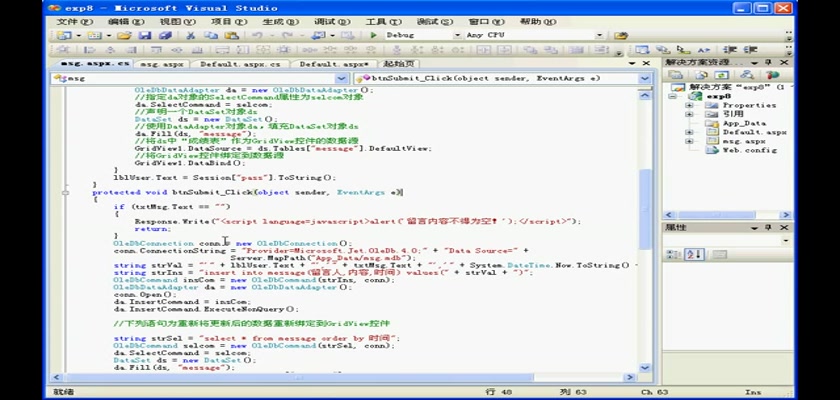
Task: Click the Add New Item toolbar icon
Action: (x=94, y=35)
